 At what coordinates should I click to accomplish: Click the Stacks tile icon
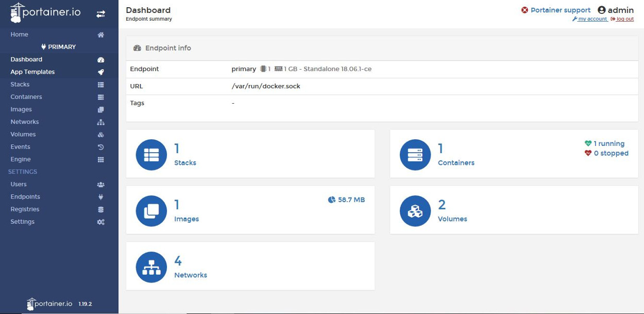click(x=151, y=155)
